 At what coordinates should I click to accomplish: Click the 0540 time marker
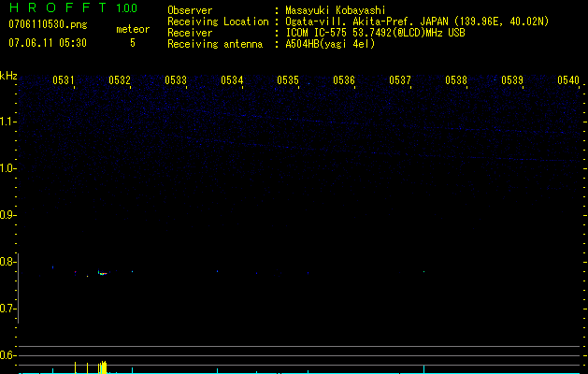[x=568, y=80]
